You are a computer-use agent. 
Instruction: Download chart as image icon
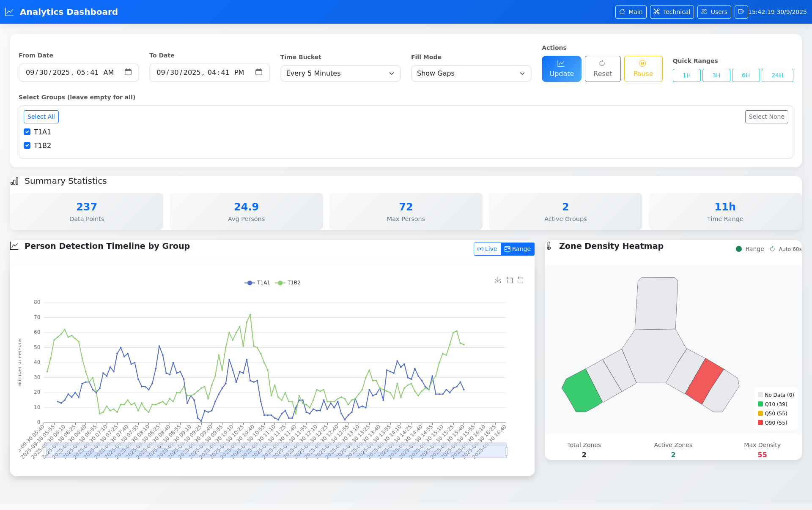click(x=498, y=280)
